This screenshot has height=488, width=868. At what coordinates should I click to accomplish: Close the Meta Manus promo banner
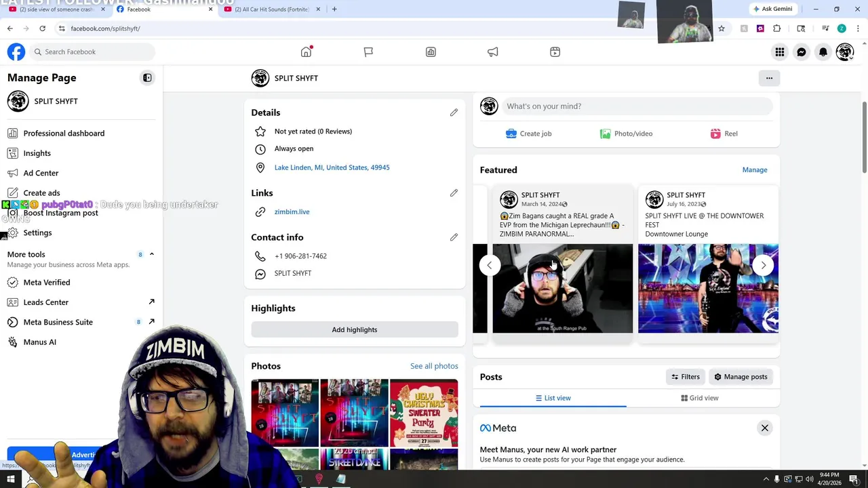click(765, 428)
